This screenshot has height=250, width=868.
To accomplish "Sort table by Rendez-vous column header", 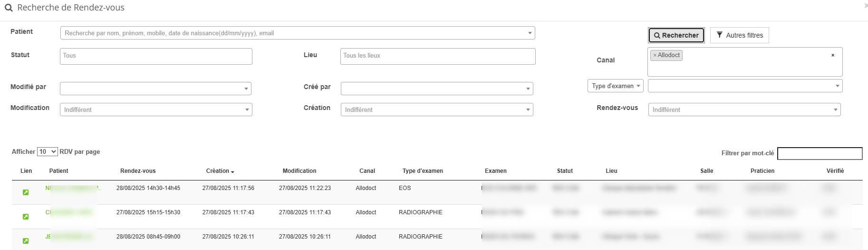I will coord(138,171).
